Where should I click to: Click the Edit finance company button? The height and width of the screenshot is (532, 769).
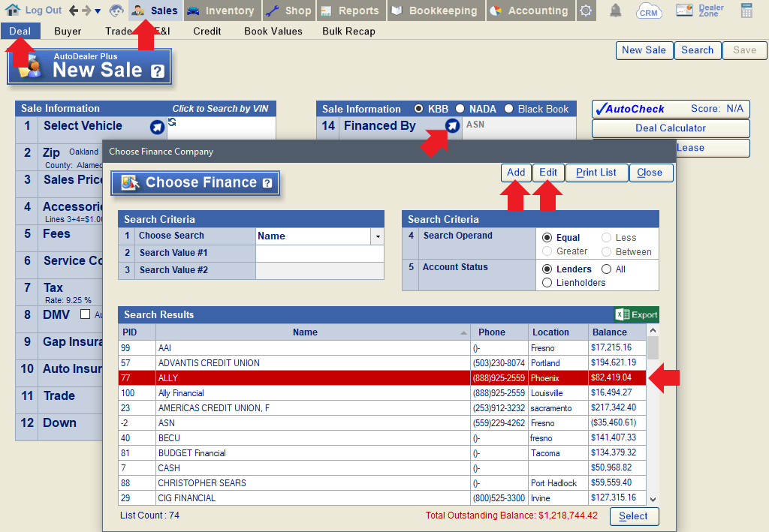548,173
